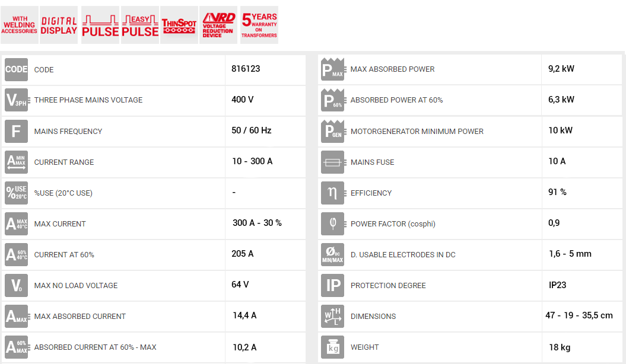Click the current range value 10 - 300 A
Image resolution: width=626 pixels, height=364 pixels.
tap(252, 161)
